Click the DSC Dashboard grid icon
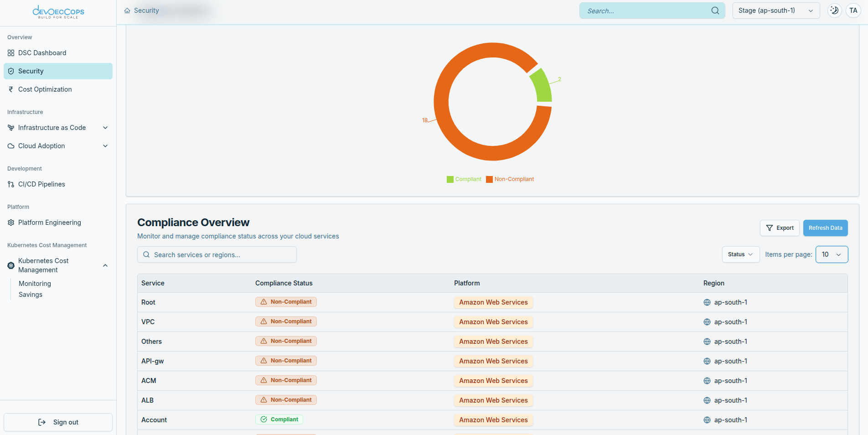 [11, 53]
